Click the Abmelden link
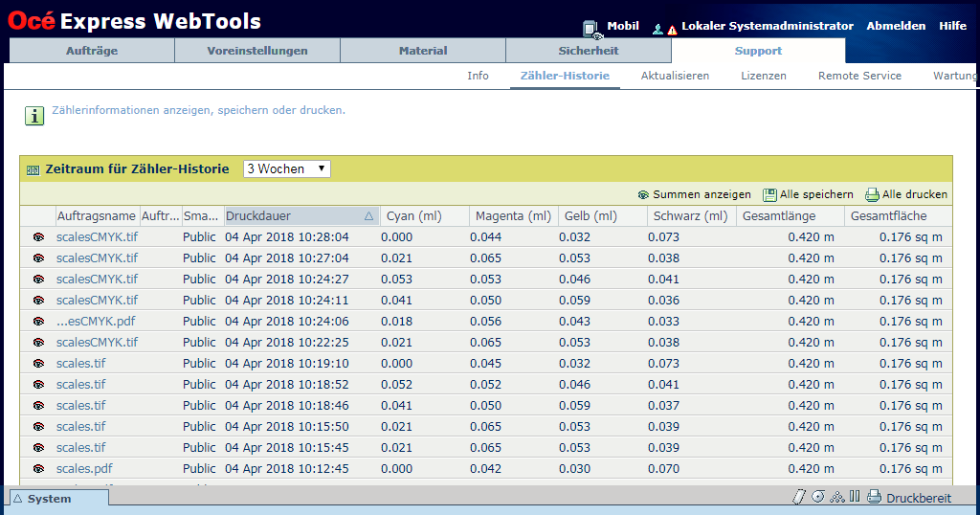 pyautogui.click(x=896, y=26)
